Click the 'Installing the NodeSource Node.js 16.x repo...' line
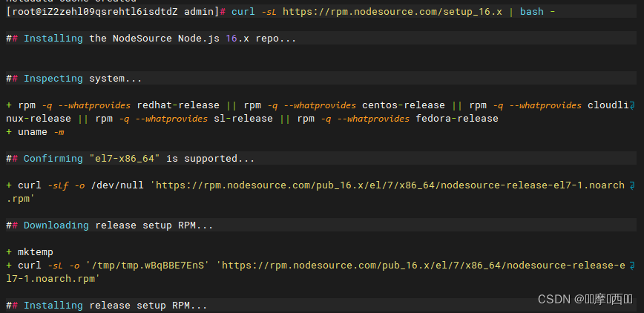 tap(151, 39)
